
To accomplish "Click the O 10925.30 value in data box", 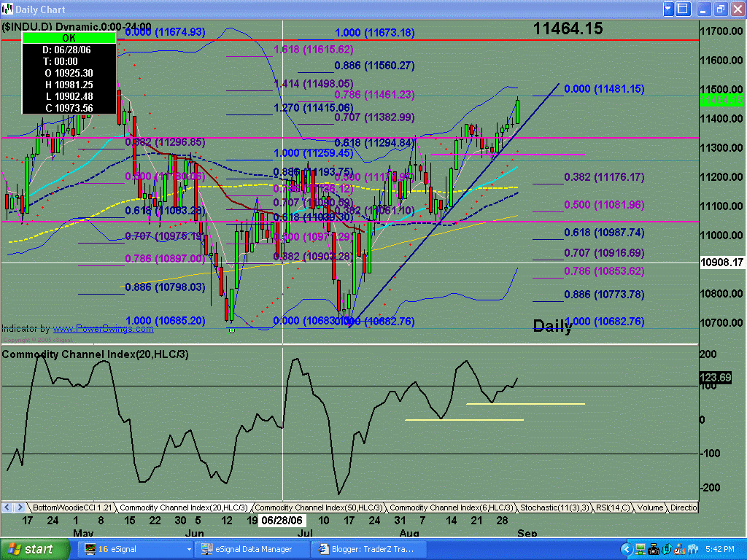I will pyautogui.click(x=69, y=74).
